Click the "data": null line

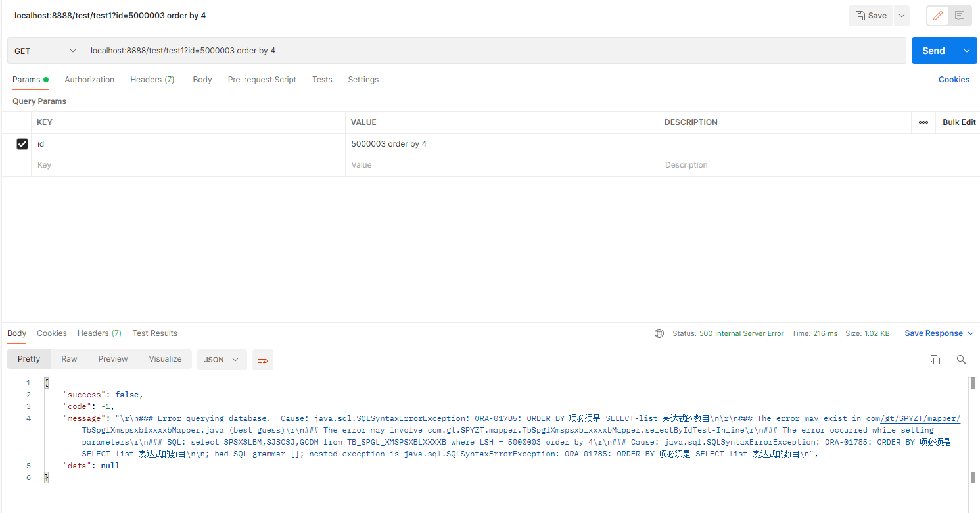tap(91, 466)
